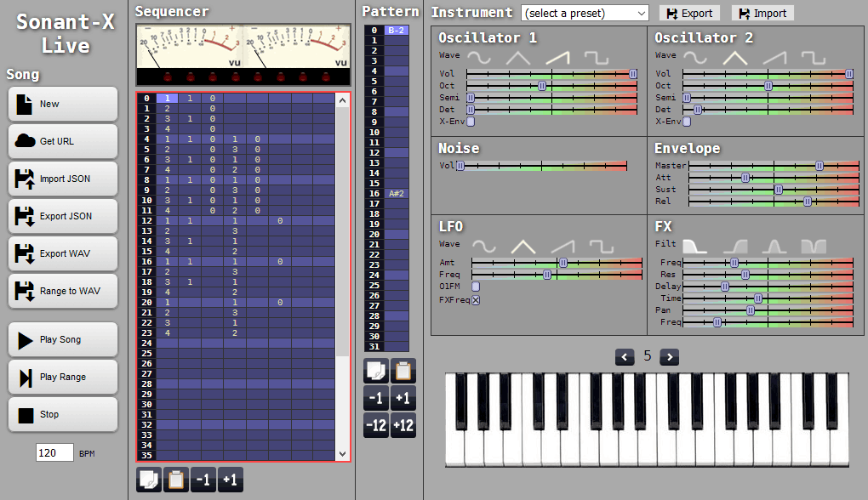Select low-pass filter in FX
Viewport: 868px width, 500px height.
tap(694, 246)
